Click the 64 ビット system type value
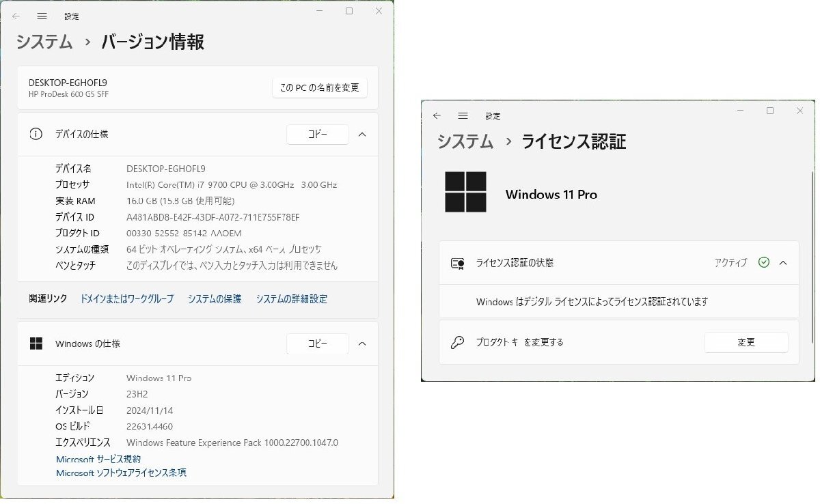The image size is (820, 504). [x=224, y=249]
